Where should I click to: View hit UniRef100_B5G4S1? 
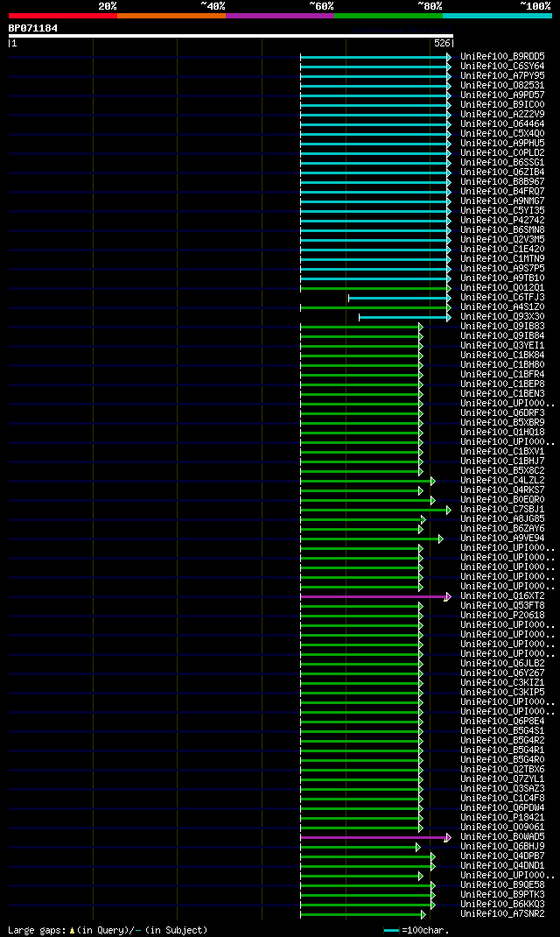502,731
